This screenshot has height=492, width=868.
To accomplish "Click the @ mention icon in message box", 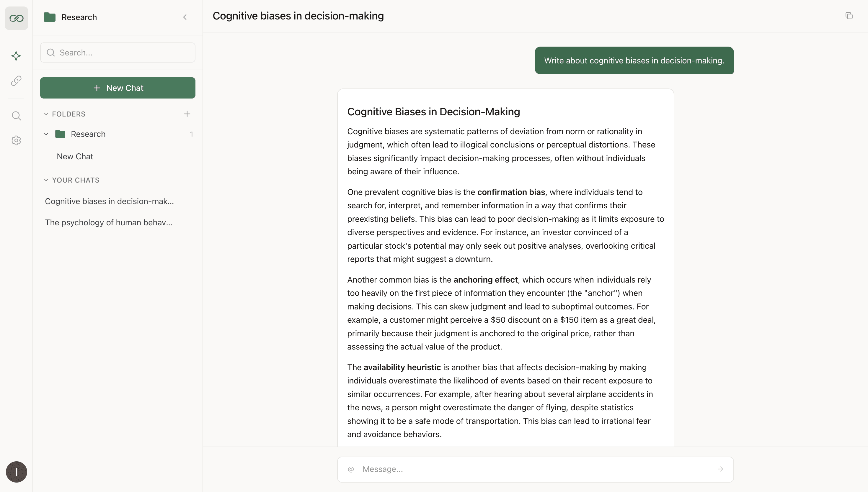I will click(x=351, y=469).
